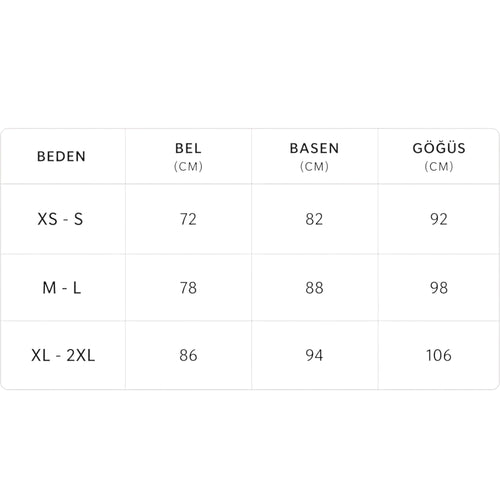Select chest value 92 cell

[439, 219]
